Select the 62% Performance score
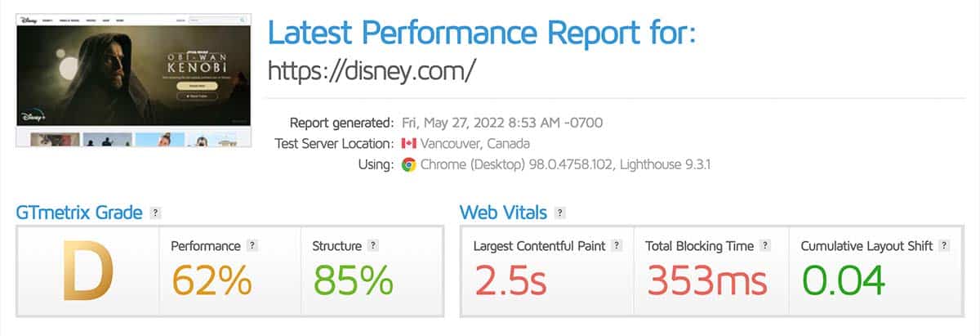This screenshot has width=980, height=336. 211,280
